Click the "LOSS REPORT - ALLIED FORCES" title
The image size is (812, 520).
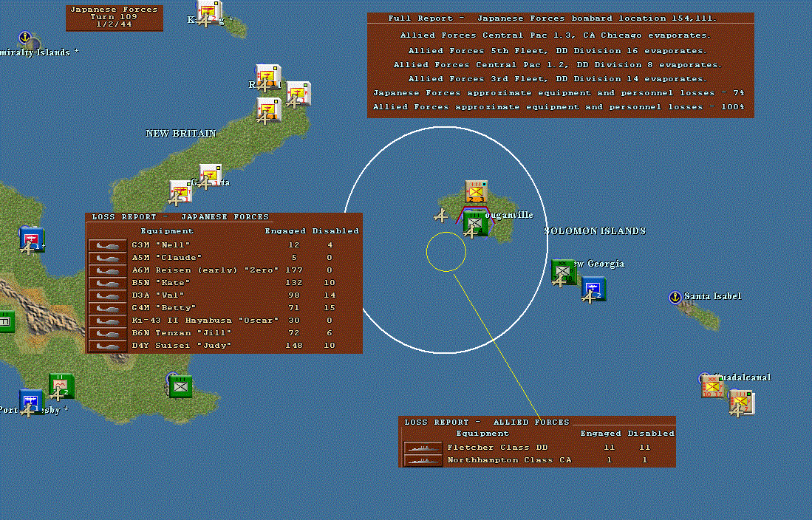point(487,422)
